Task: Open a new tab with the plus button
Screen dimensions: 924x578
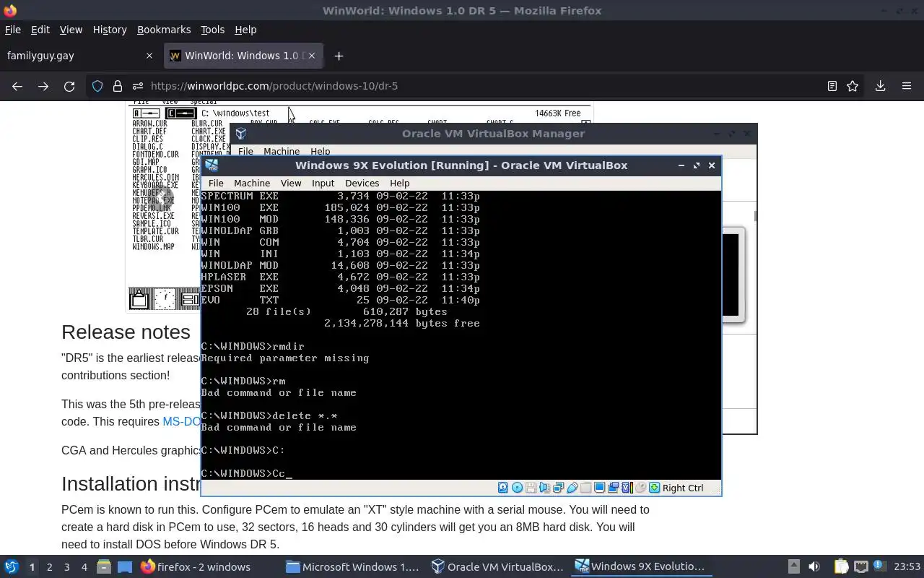Action: pos(339,56)
